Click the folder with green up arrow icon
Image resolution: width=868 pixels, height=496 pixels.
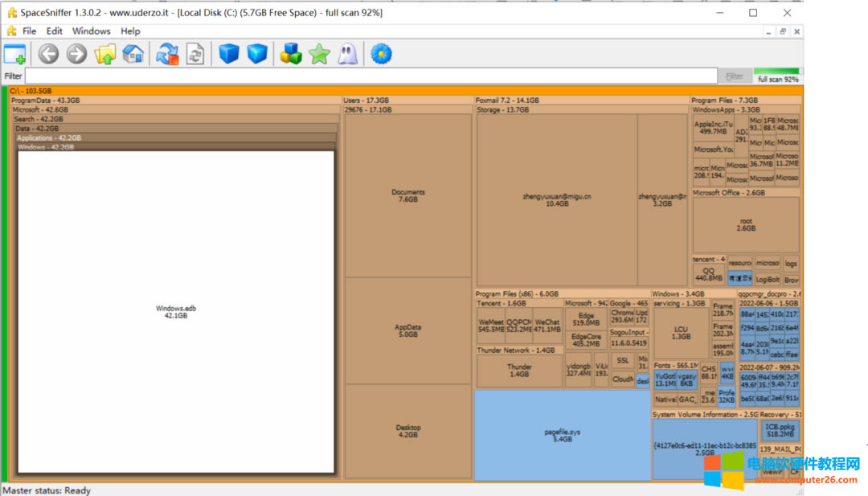tap(105, 54)
